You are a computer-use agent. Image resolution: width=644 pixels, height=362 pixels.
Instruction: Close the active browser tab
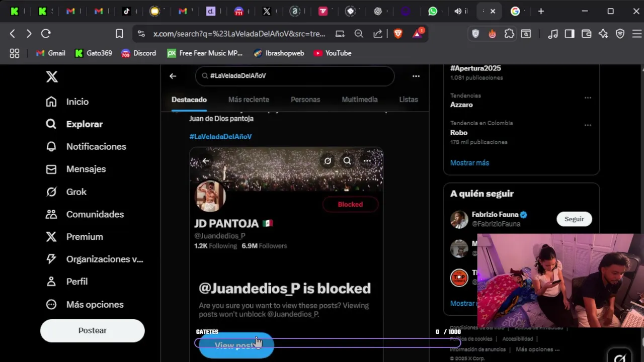point(493,11)
